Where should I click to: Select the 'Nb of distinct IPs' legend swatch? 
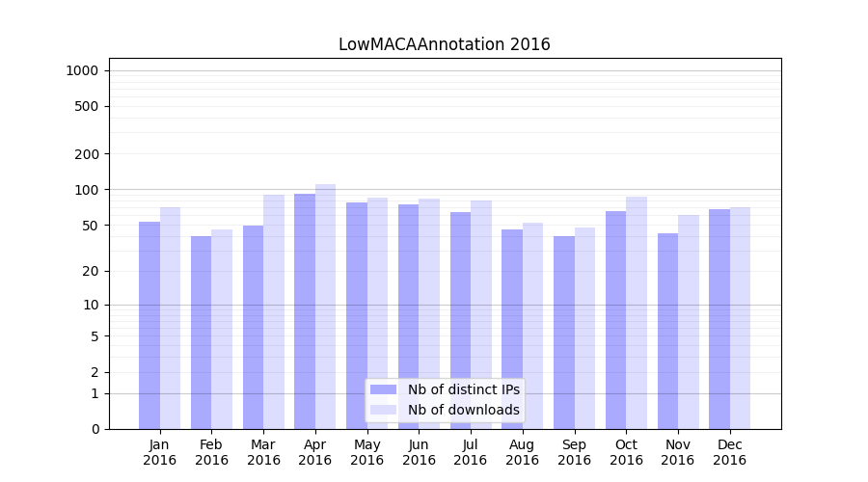click(x=383, y=389)
